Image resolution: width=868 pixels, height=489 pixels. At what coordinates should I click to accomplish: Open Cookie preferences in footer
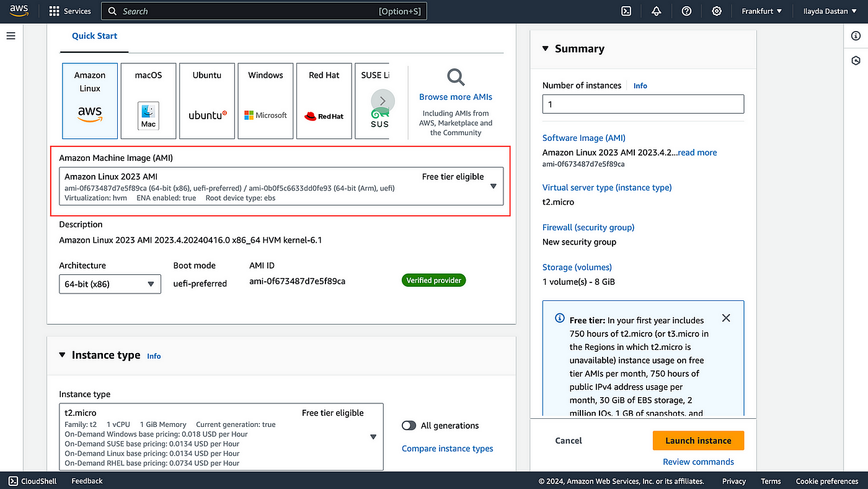[x=827, y=481]
